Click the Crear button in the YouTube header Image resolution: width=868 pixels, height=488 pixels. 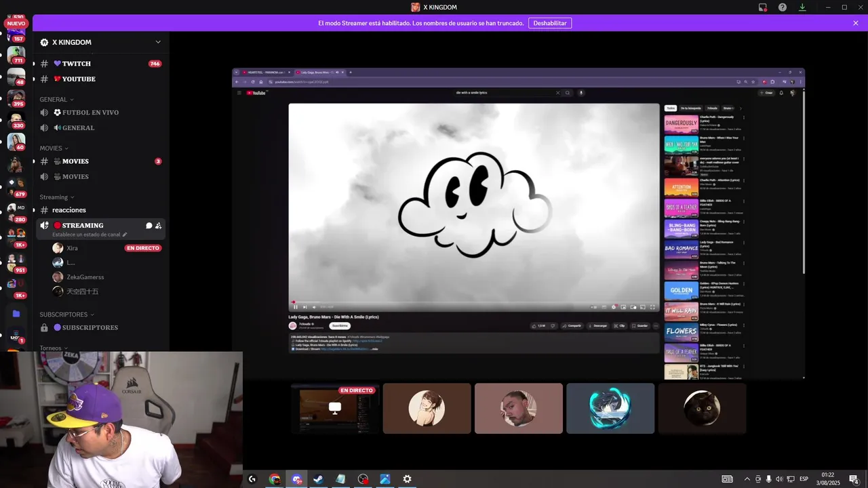tap(766, 93)
